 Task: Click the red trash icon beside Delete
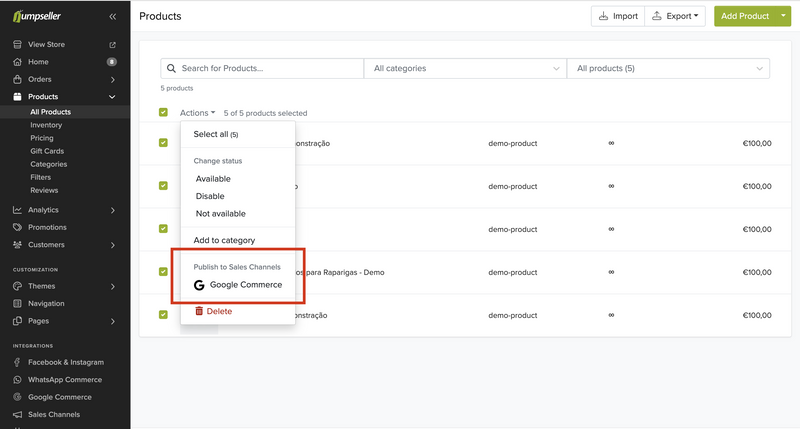pos(199,311)
